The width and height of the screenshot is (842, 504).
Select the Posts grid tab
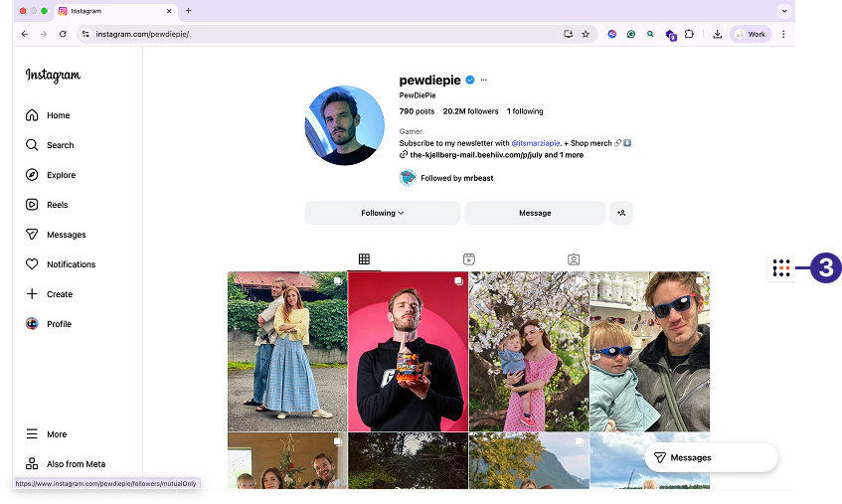pyautogui.click(x=364, y=259)
